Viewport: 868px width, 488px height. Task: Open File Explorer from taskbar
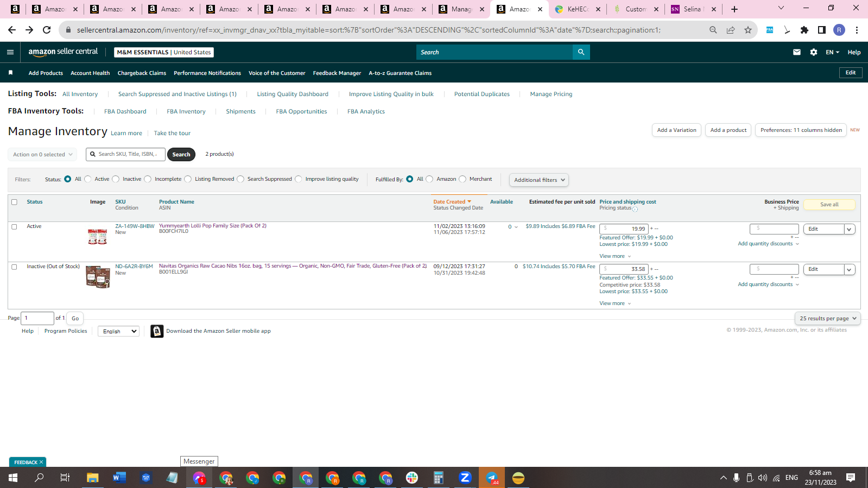click(93, 478)
